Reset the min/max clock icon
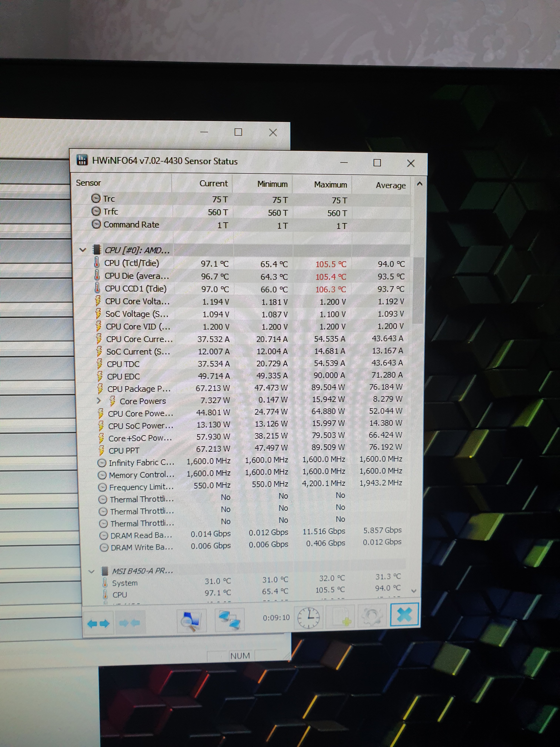The image size is (560, 747). pyautogui.click(x=308, y=618)
